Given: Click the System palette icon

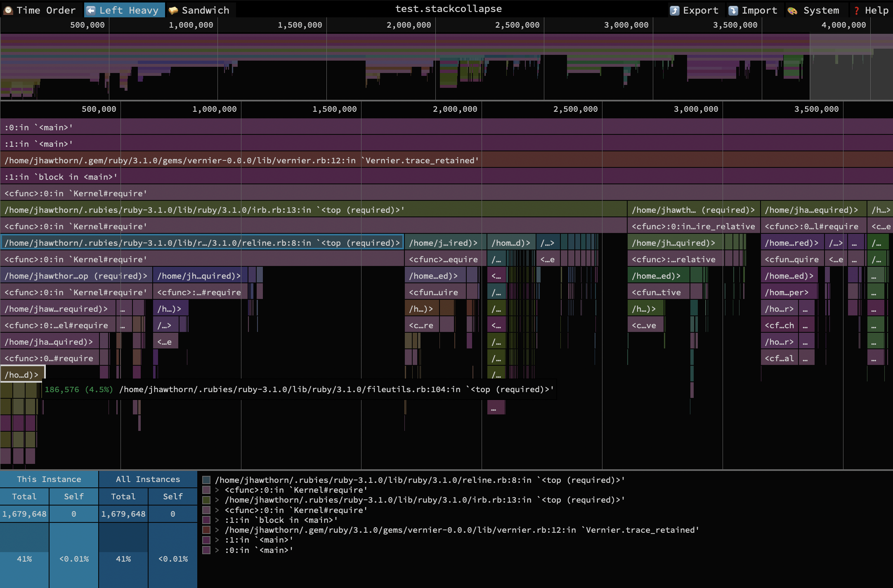Looking at the screenshot, I should [x=792, y=10].
